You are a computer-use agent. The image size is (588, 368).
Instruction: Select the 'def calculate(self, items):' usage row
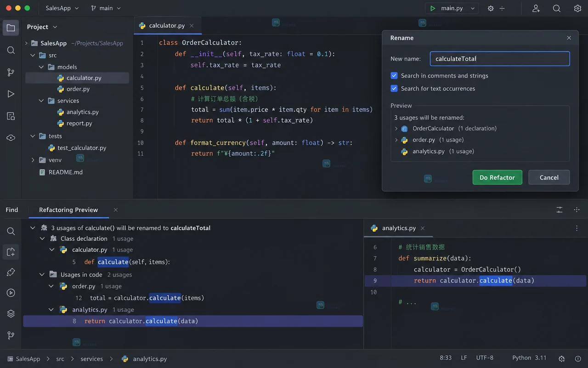[x=193, y=262]
